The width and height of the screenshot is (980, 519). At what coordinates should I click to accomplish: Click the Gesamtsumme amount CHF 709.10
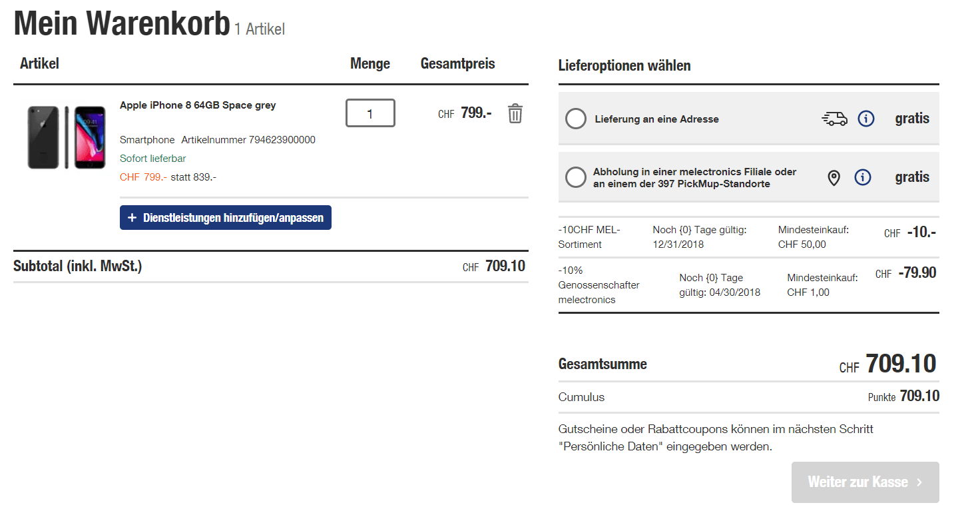tap(900, 364)
